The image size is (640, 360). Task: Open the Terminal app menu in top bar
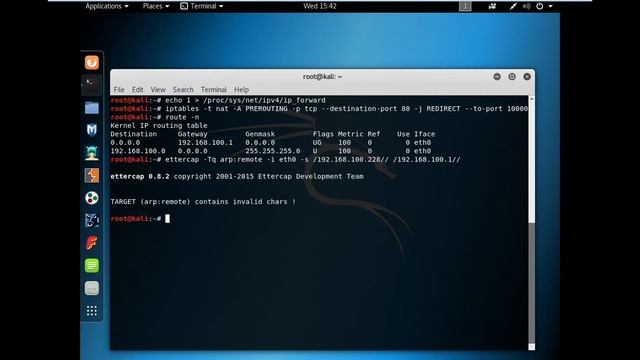point(202,6)
